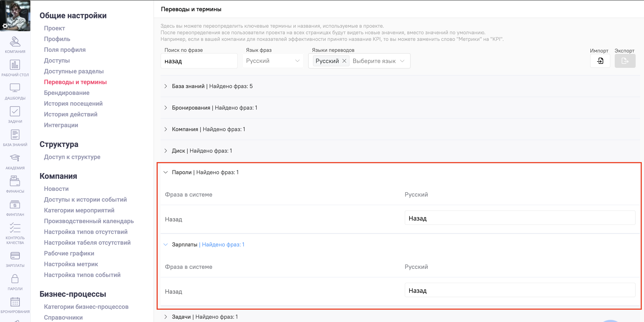Open the Пароли lock icon
Screen dimensions: 644x322
[15, 279]
